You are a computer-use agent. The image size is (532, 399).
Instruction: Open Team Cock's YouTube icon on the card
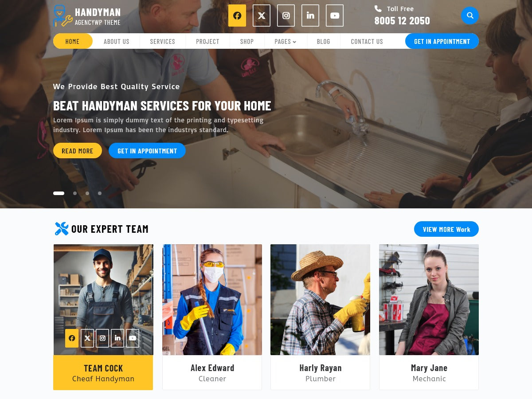(133, 338)
